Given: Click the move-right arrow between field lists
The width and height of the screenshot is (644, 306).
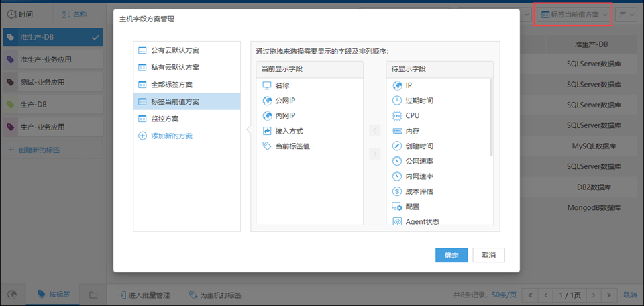Looking at the screenshot, I should click(374, 155).
